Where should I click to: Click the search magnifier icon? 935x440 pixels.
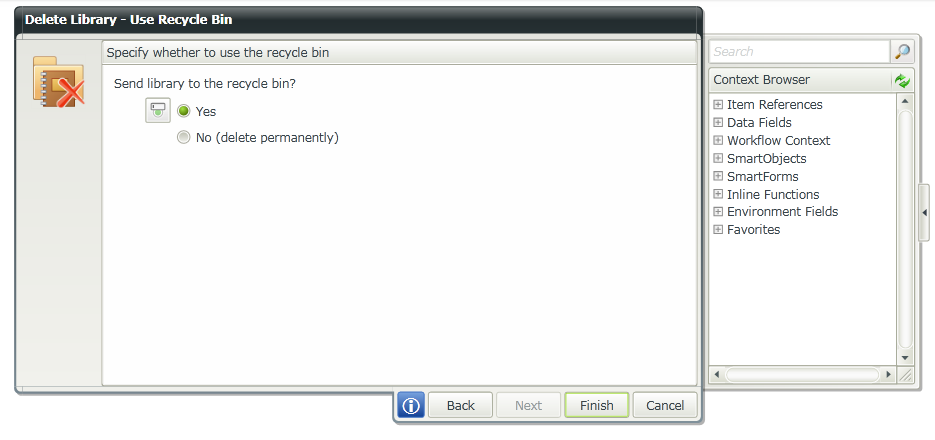(x=902, y=52)
